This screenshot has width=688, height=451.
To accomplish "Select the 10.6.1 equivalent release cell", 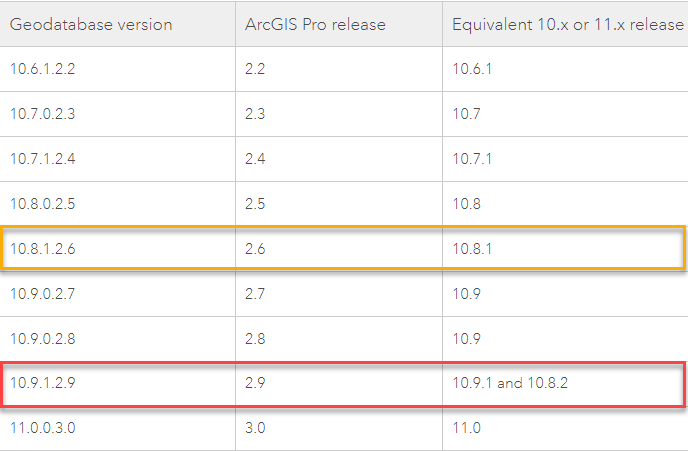I will (x=472, y=68).
